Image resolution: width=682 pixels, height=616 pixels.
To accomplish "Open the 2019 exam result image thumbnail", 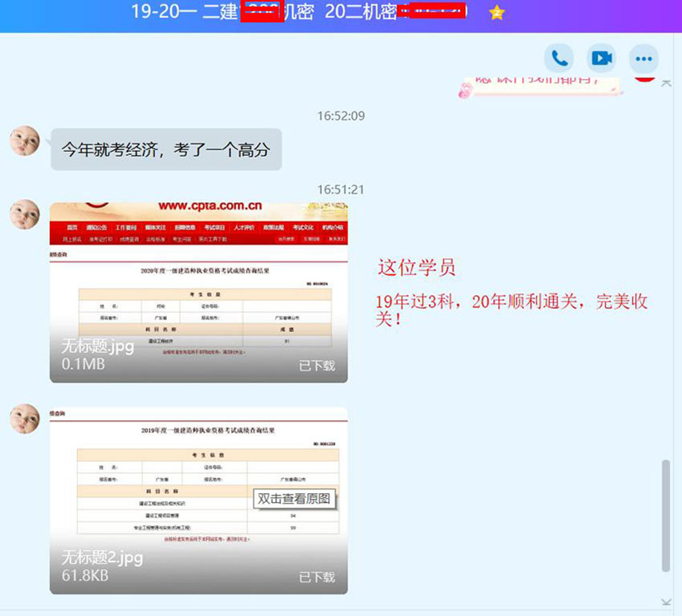I will point(198,477).
